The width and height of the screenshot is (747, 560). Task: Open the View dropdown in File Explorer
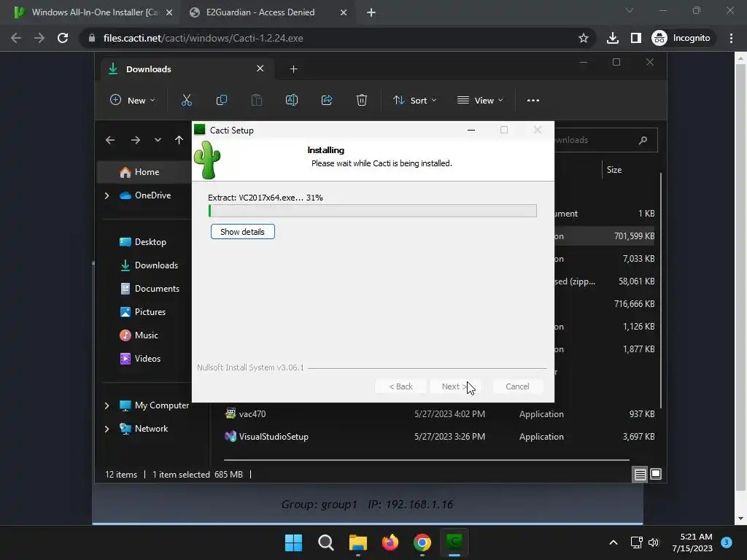pyautogui.click(x=480, y=100)
